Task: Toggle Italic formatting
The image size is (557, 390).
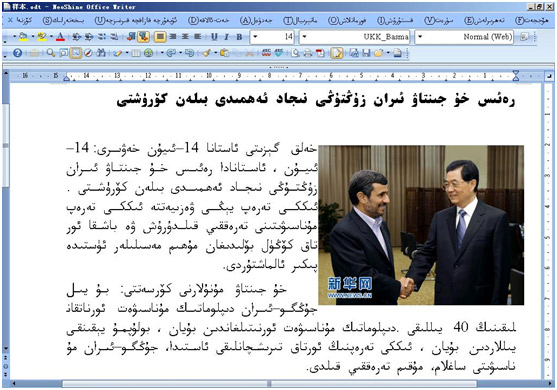Action: (226, 37)
